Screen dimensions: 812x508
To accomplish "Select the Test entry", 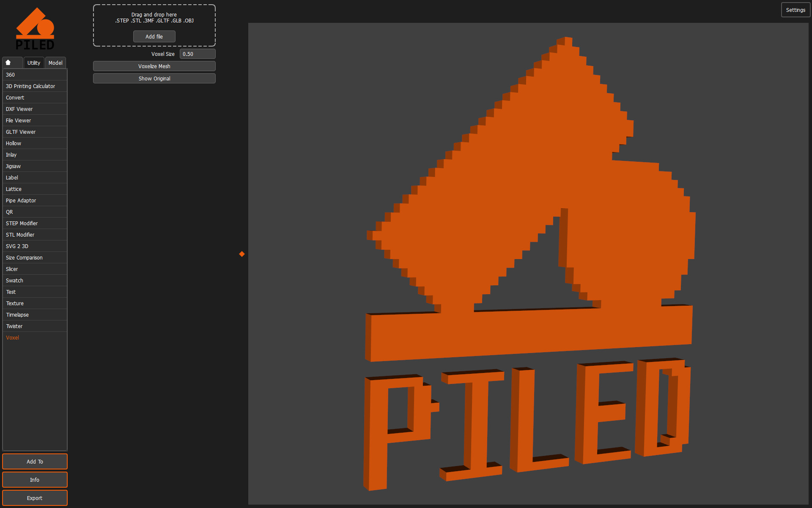I will pyautogui.click(x=35, y=292).
